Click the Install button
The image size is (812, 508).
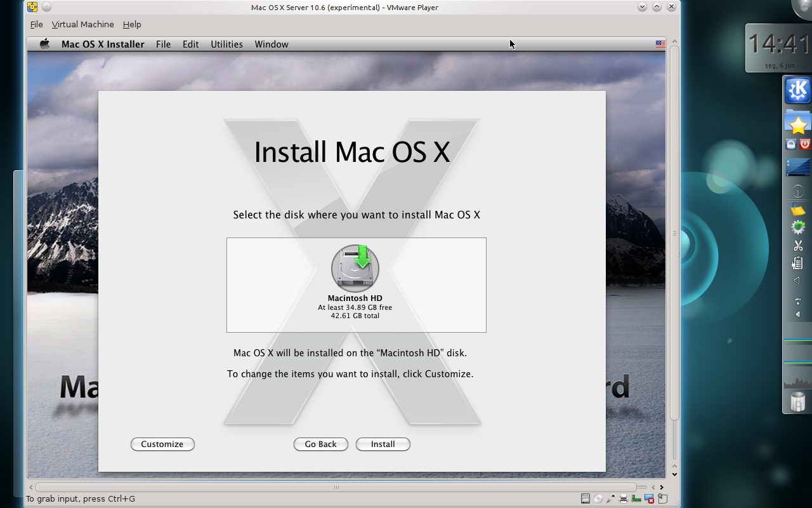(x=383, y=444)
